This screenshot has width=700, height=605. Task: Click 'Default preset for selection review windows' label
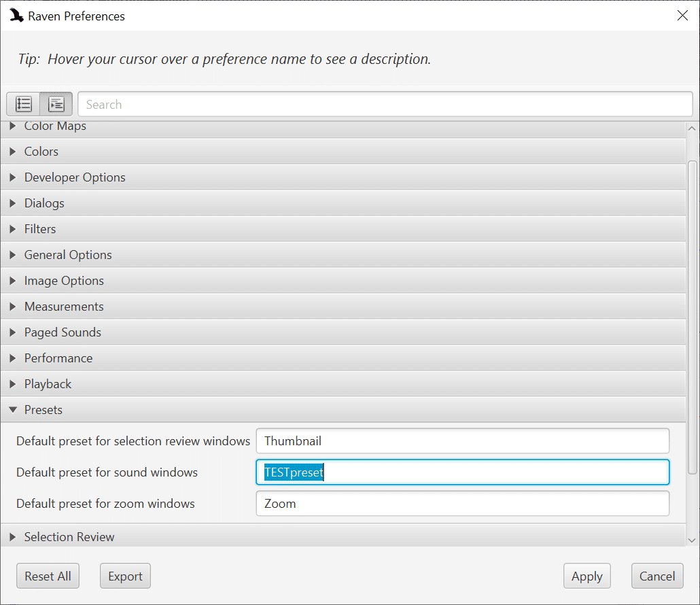pyautogui.click(x=133, y=441)
